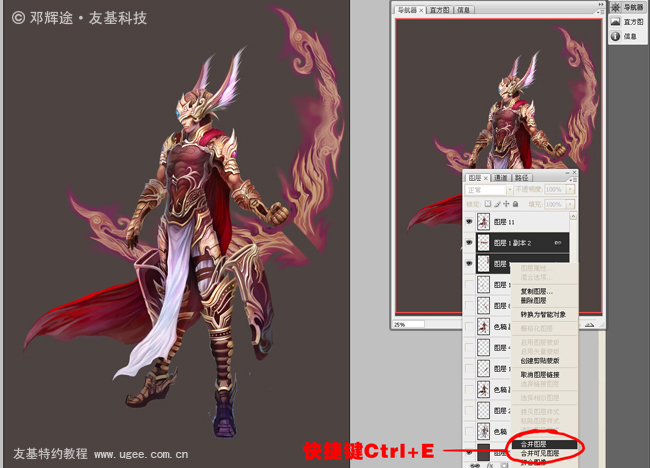Hide layer 图层 1 副本 2 eye icon
The image size is (650, 468).
(469, 242)
